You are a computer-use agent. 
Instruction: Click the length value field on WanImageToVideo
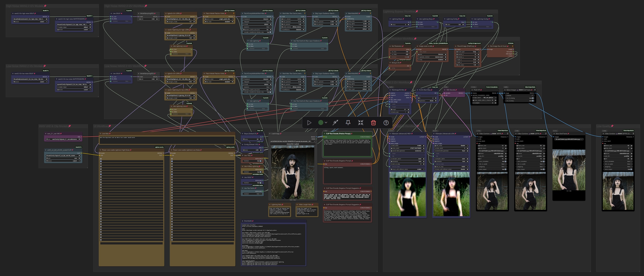[x=400, y=109]
